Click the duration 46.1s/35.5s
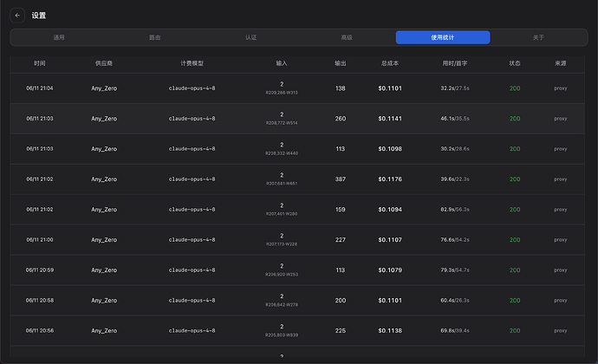This screenshot has width=598, height=364. (455, 119)
